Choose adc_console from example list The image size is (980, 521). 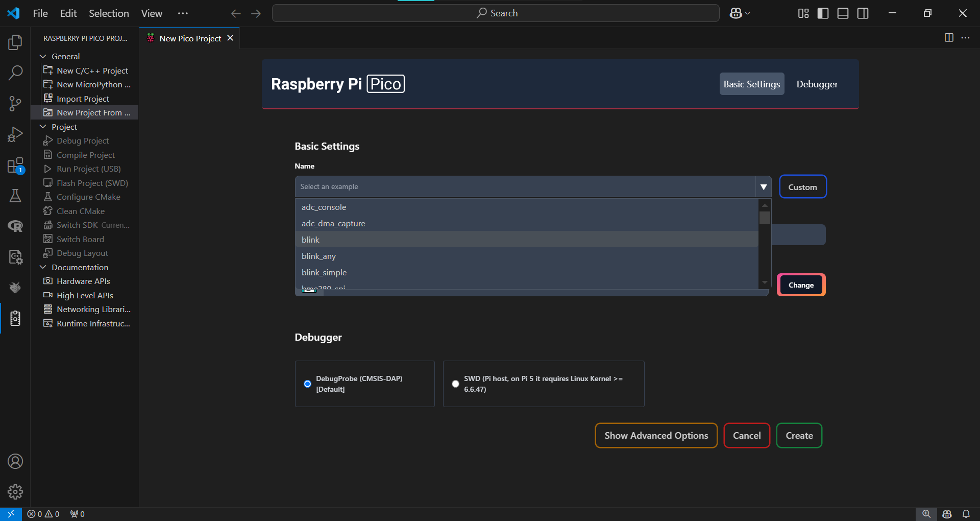click(527, 207)
